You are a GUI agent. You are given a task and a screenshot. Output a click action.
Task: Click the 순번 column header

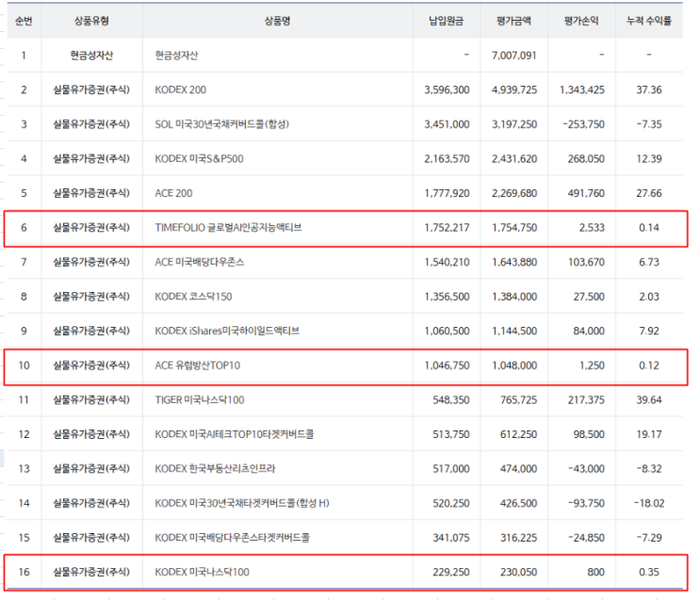point(24,21)
